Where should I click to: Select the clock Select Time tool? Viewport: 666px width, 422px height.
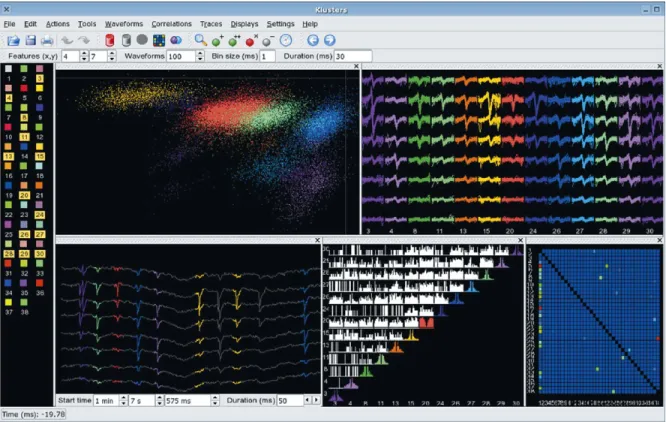click(286, 40)
